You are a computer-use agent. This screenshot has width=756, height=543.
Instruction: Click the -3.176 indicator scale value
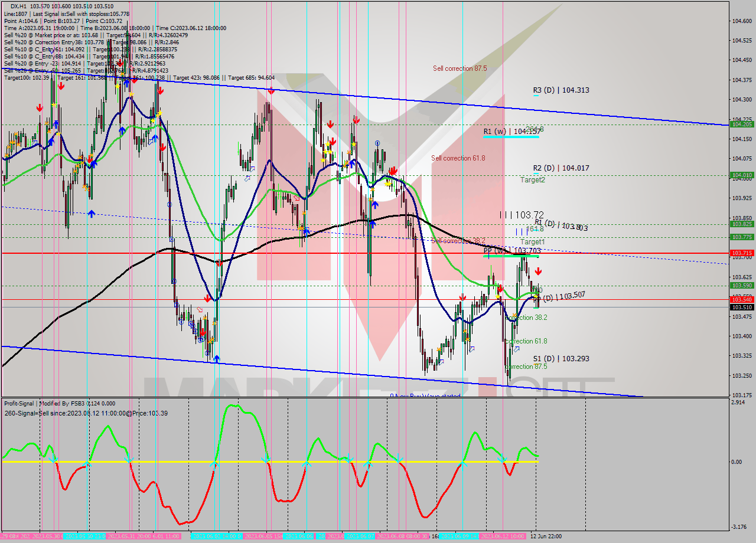pos(738,527)
